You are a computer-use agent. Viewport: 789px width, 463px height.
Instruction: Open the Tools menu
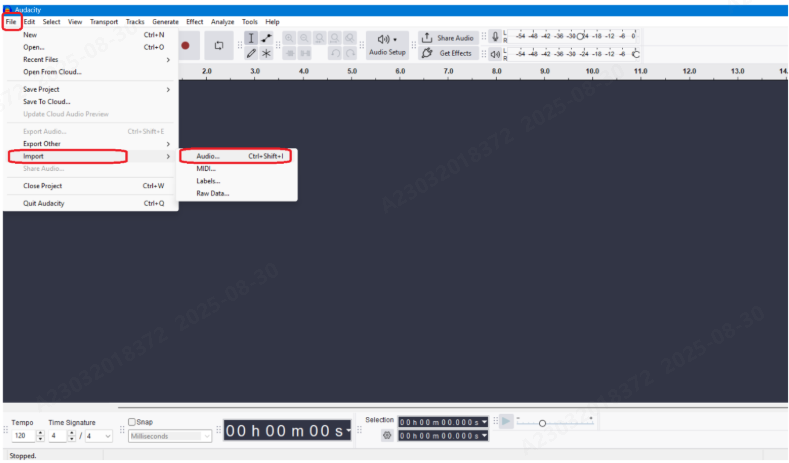250,22
